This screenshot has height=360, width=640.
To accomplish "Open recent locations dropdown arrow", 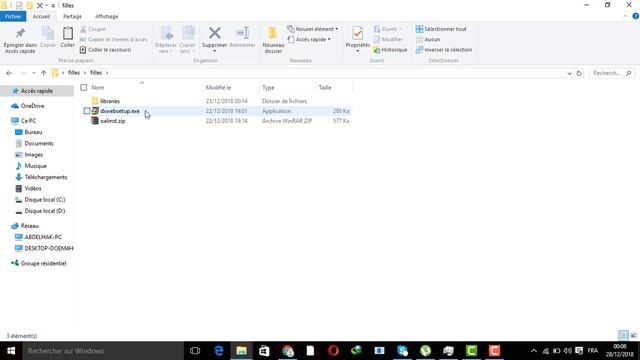I will pyautogui.click(x=33, y=73).
